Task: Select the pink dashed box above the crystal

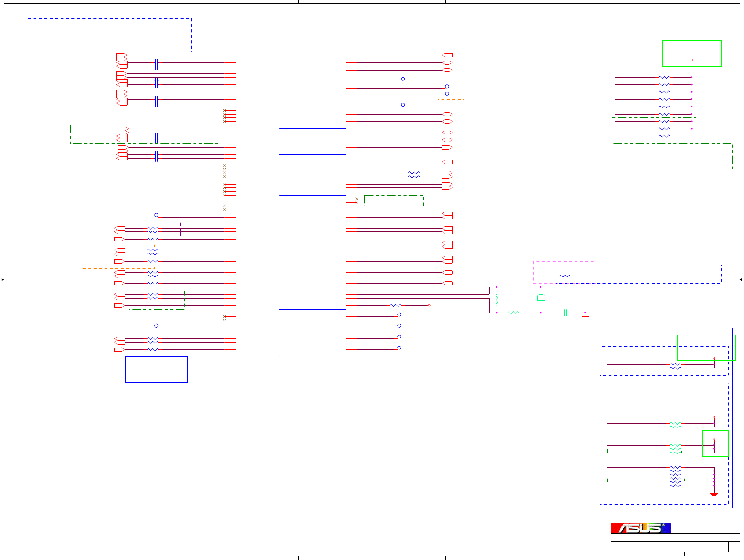Action: click(x=565, y=272)
